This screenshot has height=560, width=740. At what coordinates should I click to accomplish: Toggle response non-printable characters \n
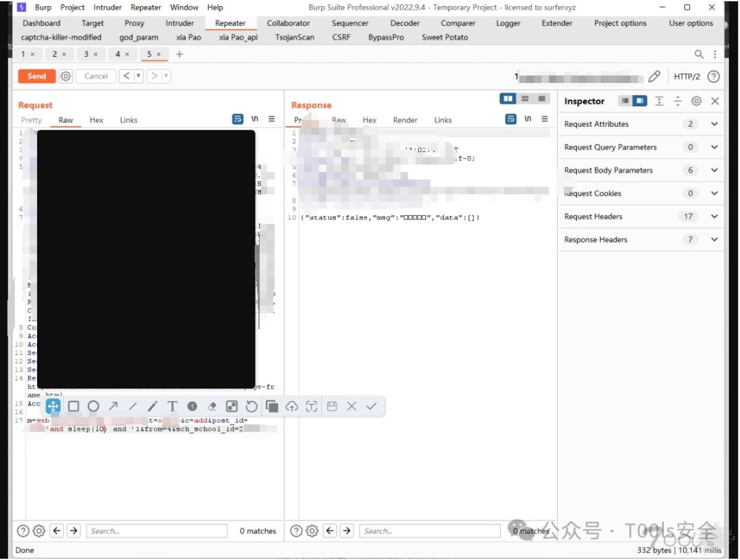pyautogui.click(x=528, y=119)
